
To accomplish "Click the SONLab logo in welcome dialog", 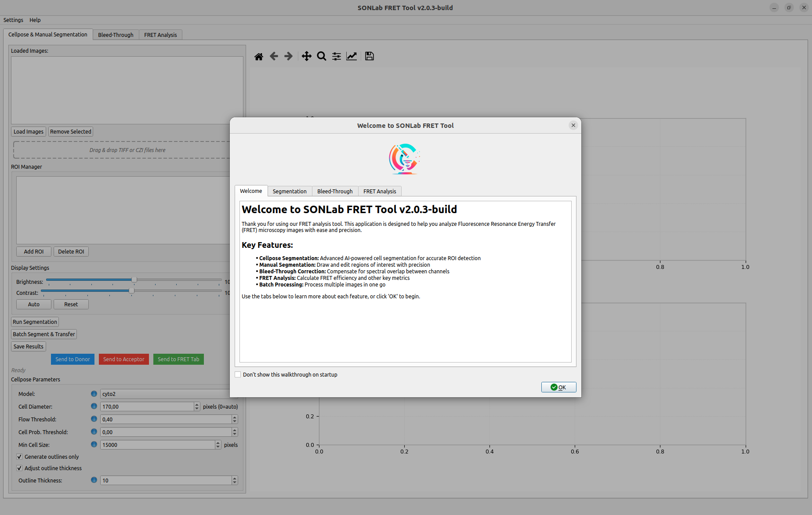I will tap(405, 159).
